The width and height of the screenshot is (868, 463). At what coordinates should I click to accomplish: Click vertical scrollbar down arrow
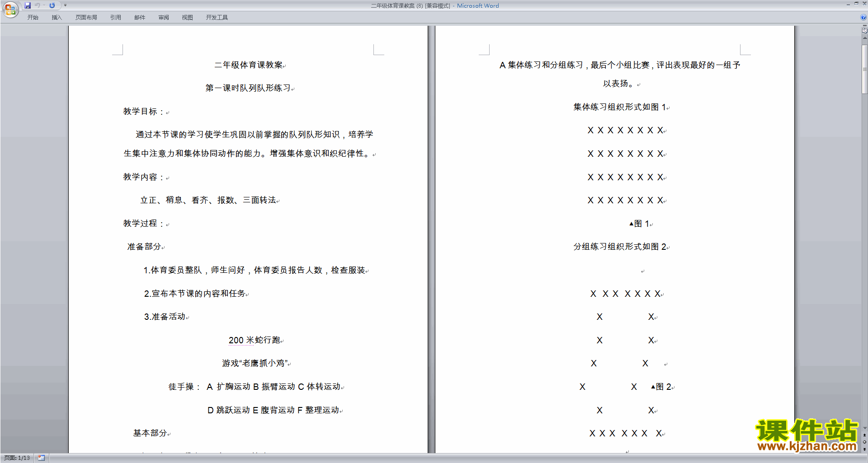click(x=864, y=428)
